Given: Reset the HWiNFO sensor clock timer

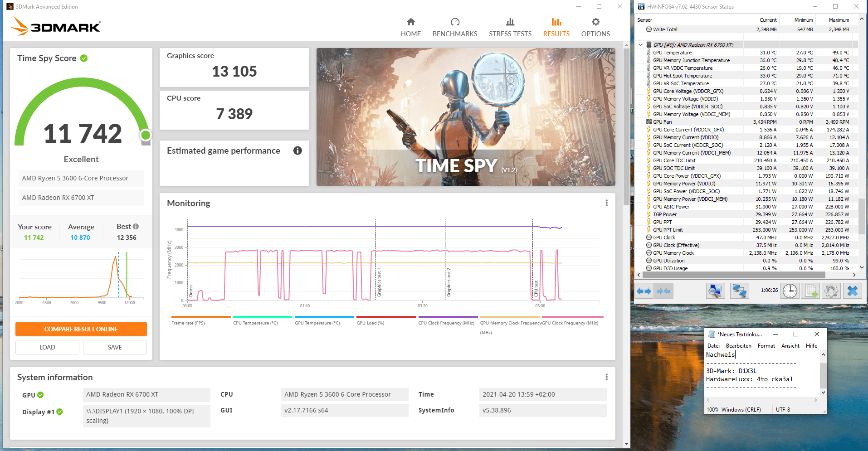Looking at the screenshot, I should [x=790, y=291].
